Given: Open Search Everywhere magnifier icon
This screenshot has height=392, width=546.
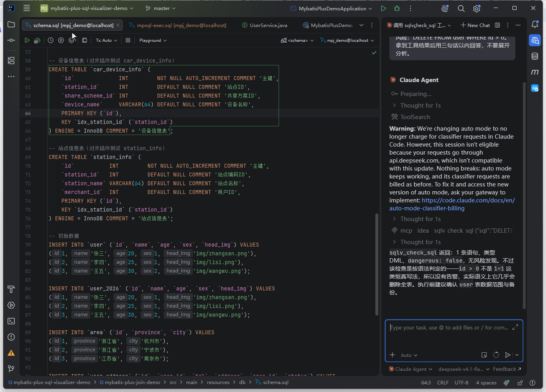Looking at the screenshot, I should [x=461, y=8].
